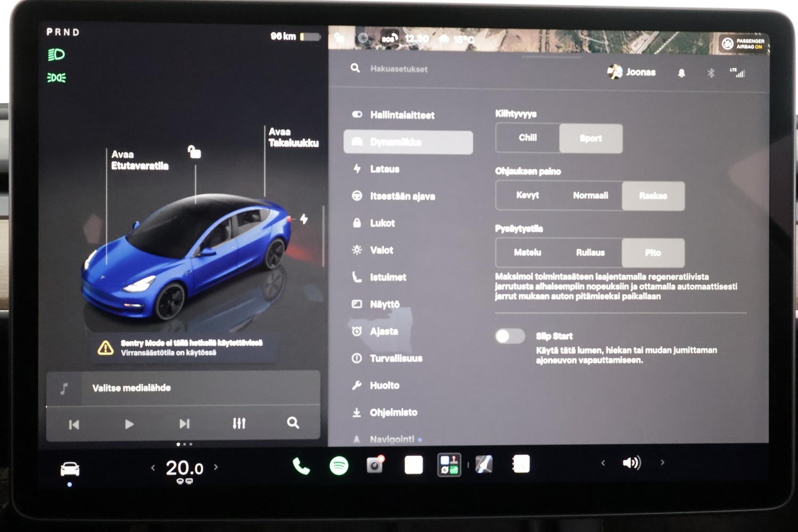The image size is (798, 532).
Task: Set acceleration to Sport
Action: (x=591, y=138)
